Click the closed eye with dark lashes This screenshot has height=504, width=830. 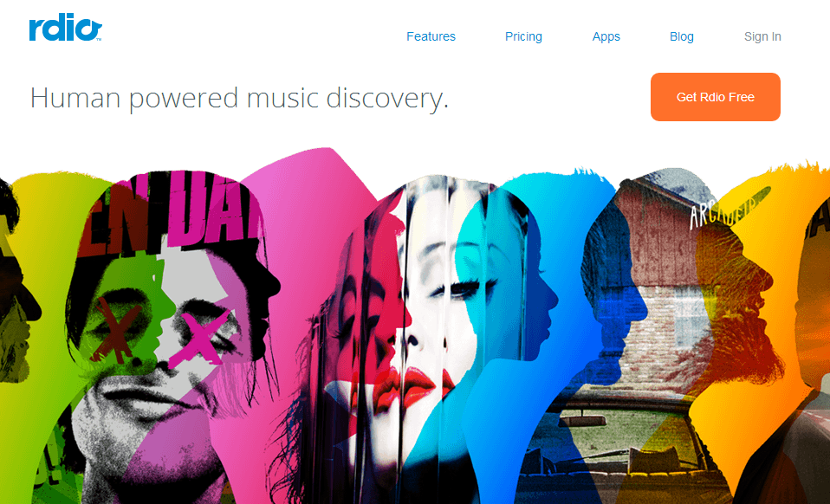[x=464, y=288]
